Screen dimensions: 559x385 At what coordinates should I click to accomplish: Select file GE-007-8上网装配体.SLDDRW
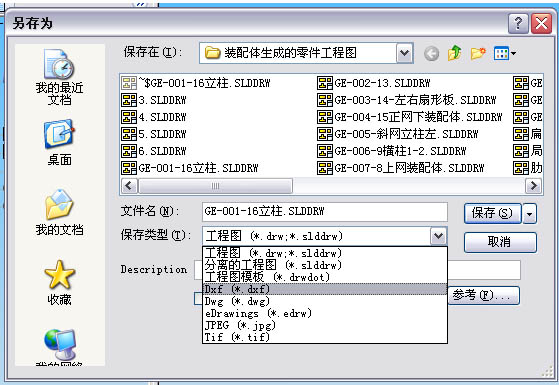[x=401, y=168]
